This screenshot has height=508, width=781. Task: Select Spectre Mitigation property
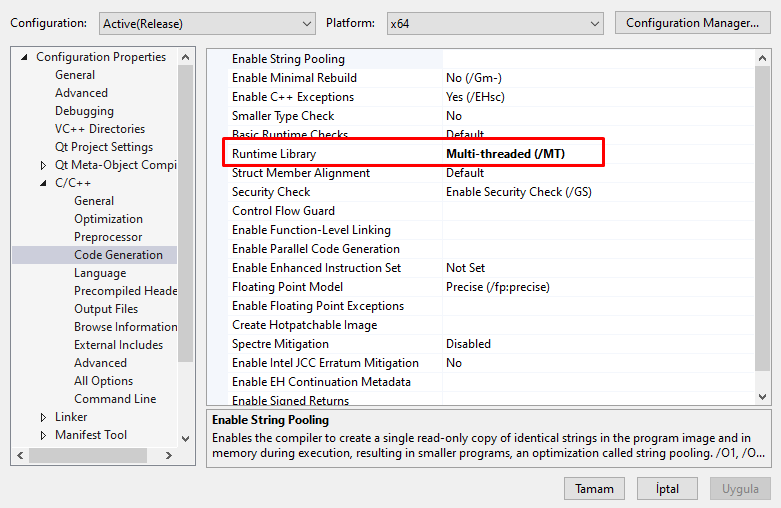click(x=280, y=344)
